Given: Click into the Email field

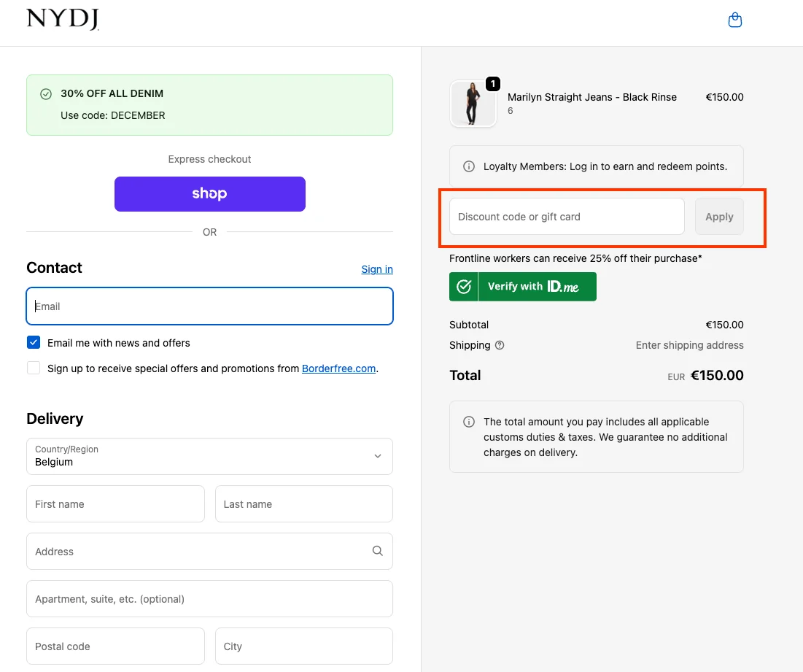Looking at the screenshot, I should point(209,306).
